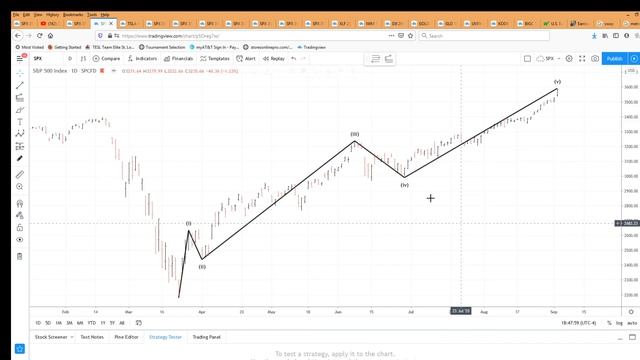The image size is (640, 360).
Task: Select the pencil/icons tool in sidebar
Action: pos(20,158)
